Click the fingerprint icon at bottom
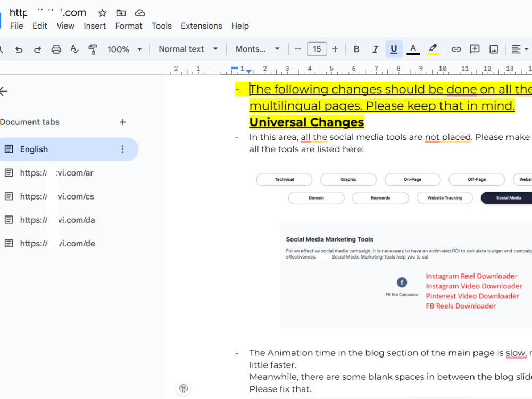532x399 pixels. (x=184, y=388)
